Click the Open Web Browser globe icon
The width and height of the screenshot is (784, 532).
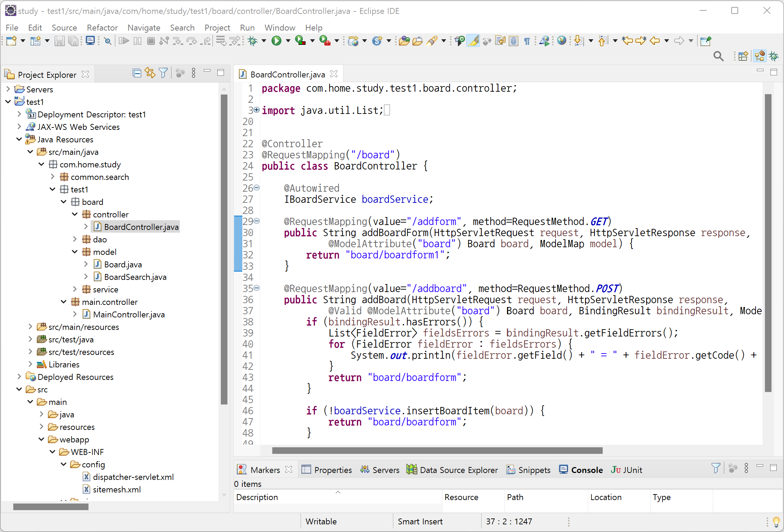pos(561,41)
